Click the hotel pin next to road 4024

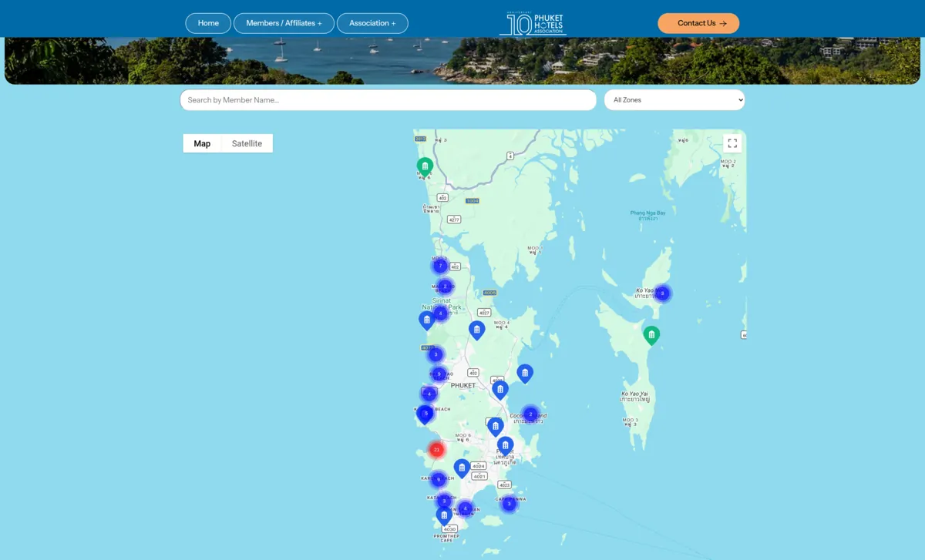(x=462, y=468)
